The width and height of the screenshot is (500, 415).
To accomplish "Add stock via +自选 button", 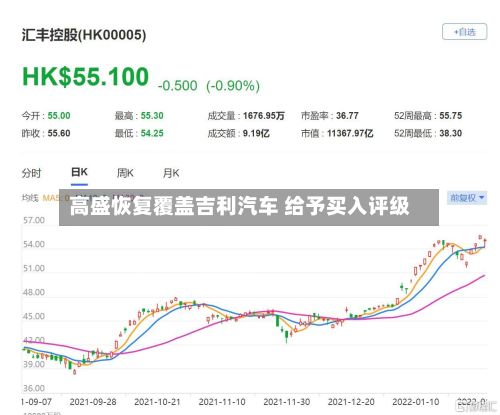I will click(465, 32).
